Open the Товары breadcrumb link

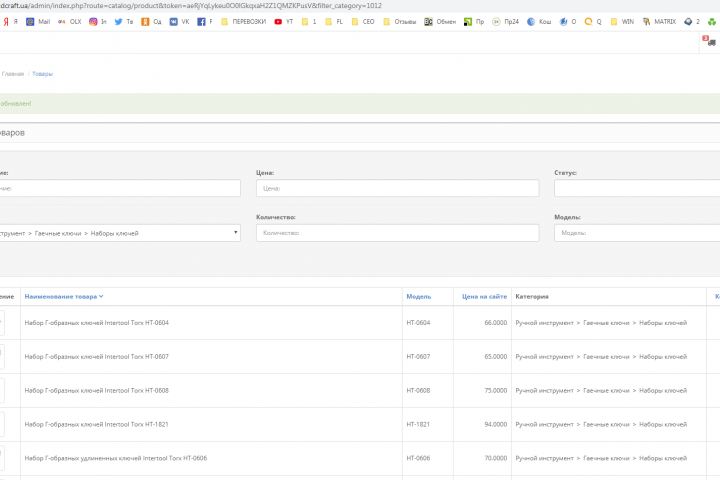pos(42,74)
